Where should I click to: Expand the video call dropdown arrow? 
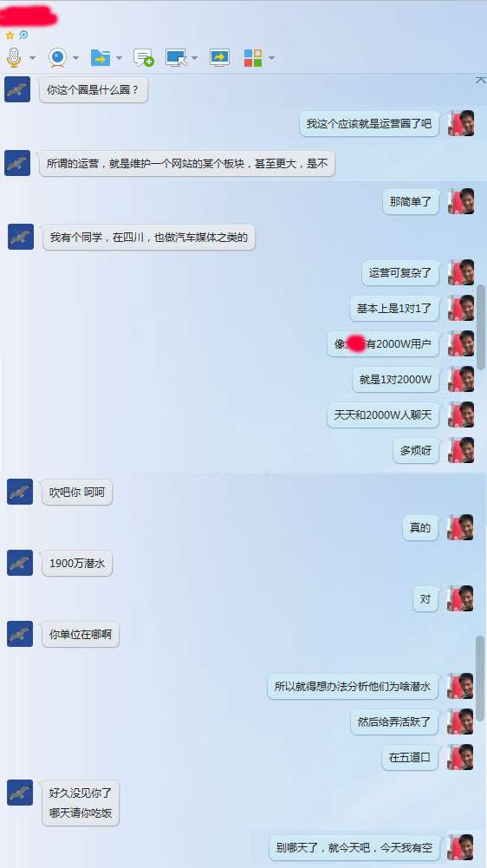click(75, 58)
